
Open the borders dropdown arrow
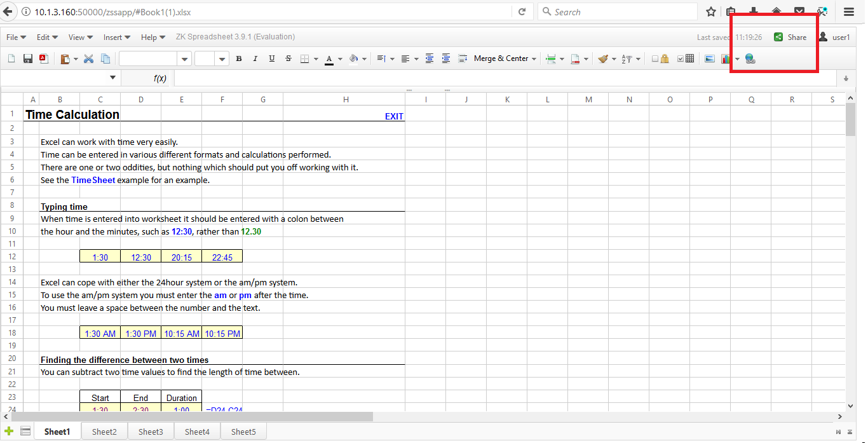[316, 58]
